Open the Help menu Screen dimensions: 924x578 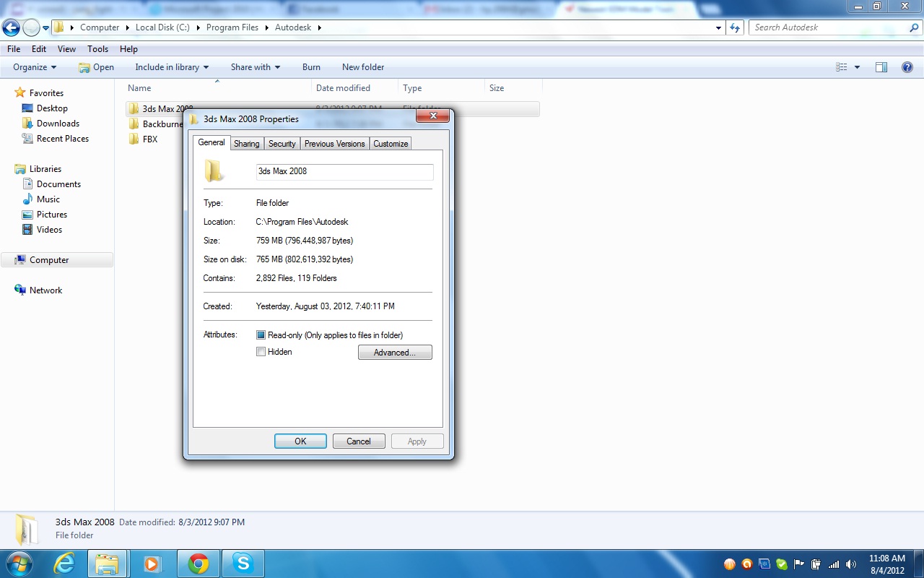point(128,49)
